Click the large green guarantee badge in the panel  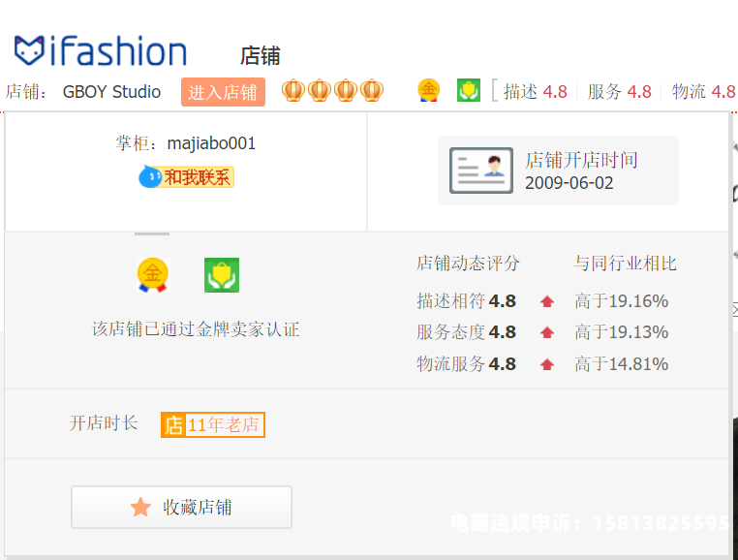[x=222, y=275]
